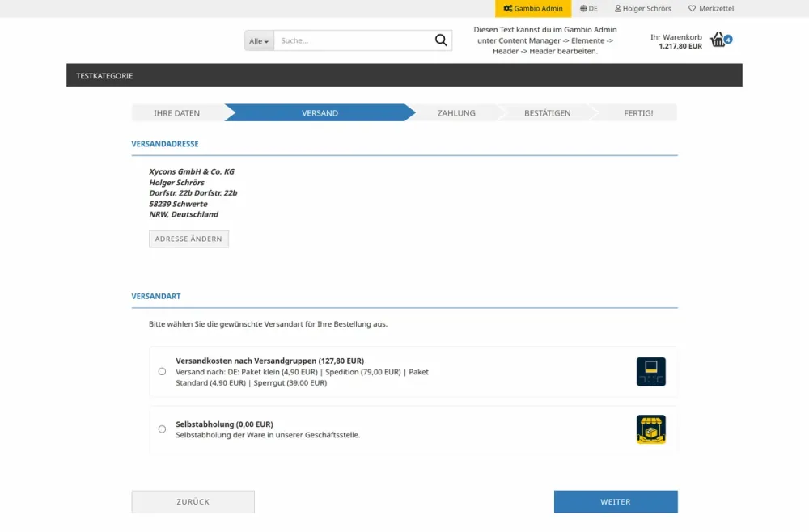Open the Merkzettel wishlist link
809x532 pixels.
(711, 8)
